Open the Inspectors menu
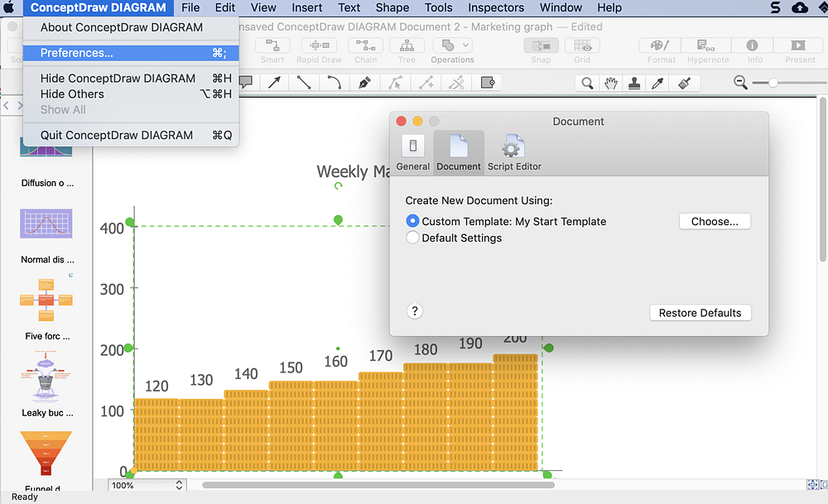This screenshot has width=828, height=504. point(495,7)
